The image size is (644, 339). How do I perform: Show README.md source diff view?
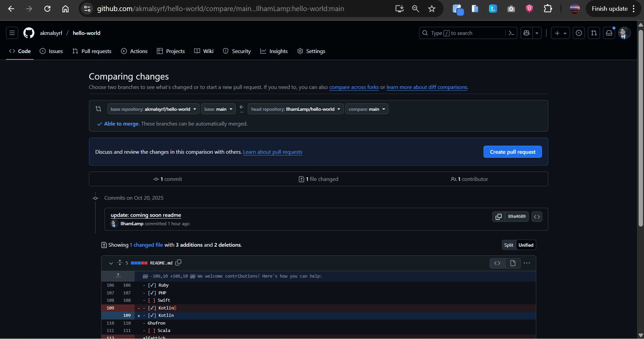[x=497, y=263]
